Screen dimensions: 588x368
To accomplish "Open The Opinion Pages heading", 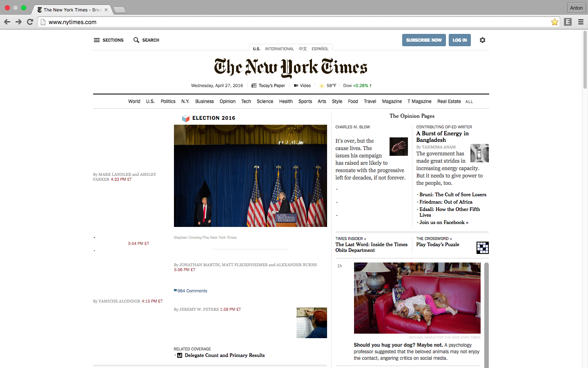I will (x=412, y=116).
